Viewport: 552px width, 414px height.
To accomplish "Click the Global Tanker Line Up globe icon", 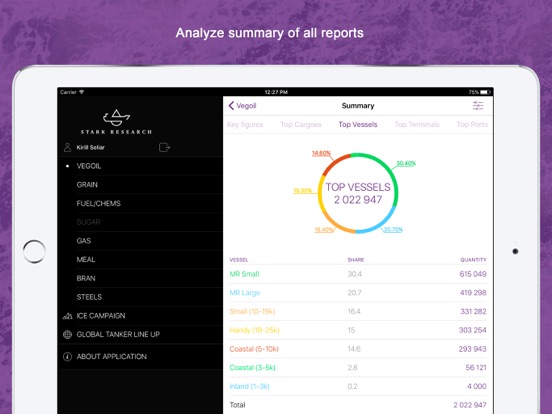I will click(67, 334).
